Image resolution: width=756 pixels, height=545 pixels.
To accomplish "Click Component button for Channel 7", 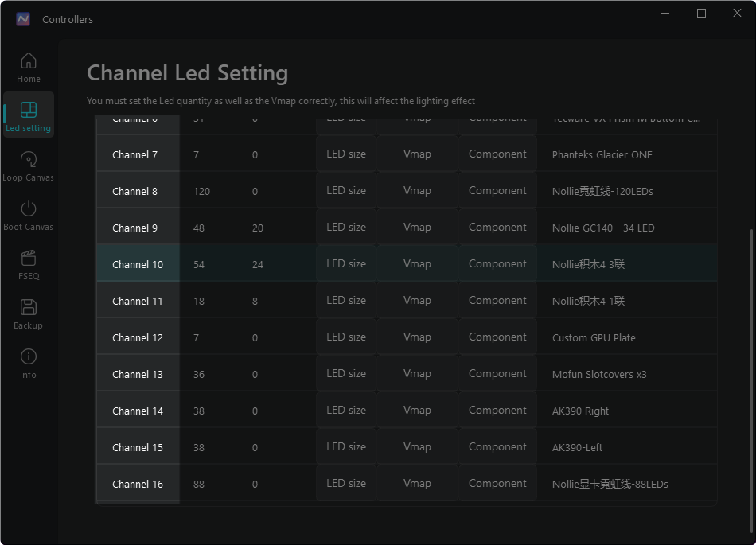I will coord(497,154).
